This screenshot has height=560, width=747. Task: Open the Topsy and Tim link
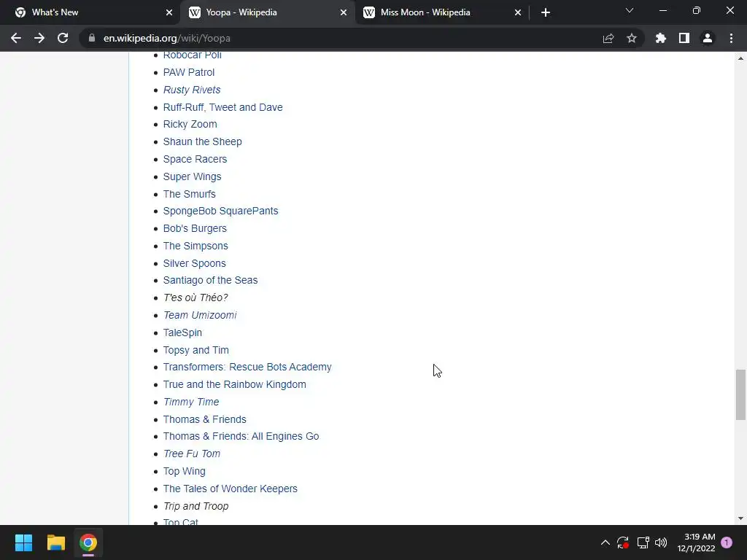pyautogui.click(x=196, y=350)
